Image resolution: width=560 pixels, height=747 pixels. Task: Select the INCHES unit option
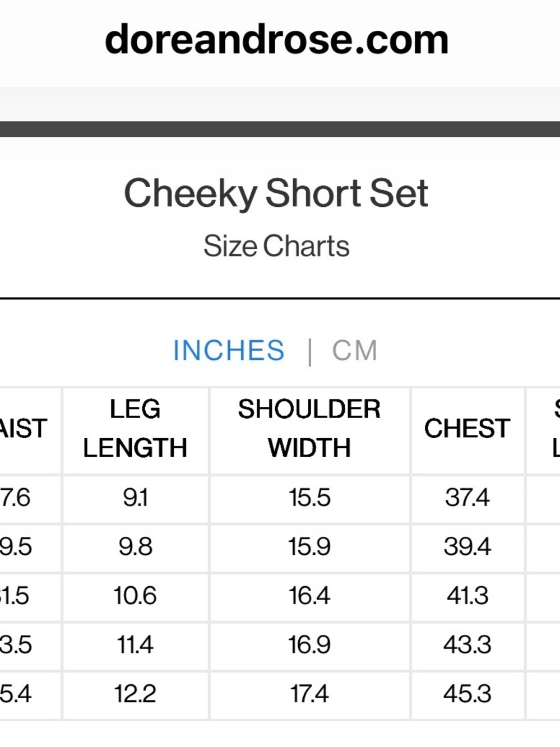point(229,351)
